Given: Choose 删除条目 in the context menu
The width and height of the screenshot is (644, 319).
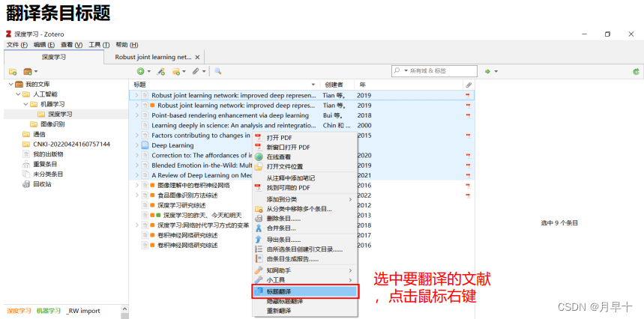Looking at the screenshot, I should (x=304, y=219).
